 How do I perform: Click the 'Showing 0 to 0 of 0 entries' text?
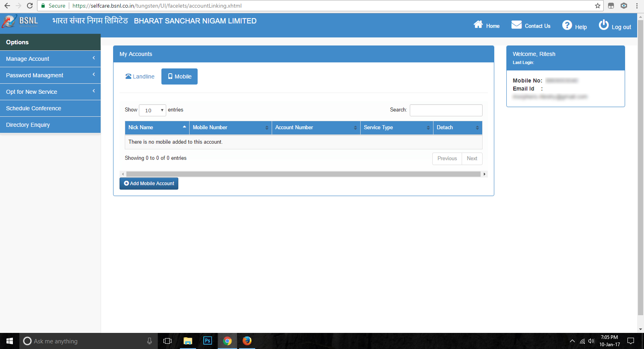[x=156, y=158]
